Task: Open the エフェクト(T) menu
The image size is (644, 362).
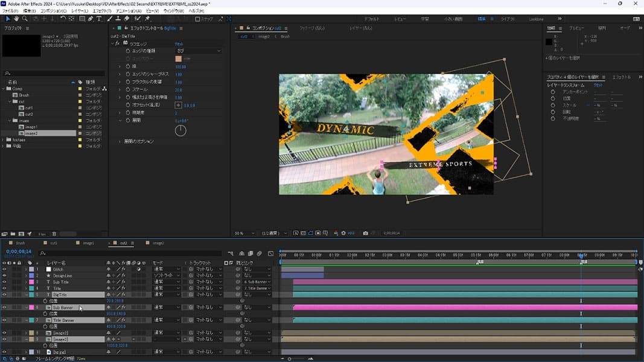Action: click(103, 11)
